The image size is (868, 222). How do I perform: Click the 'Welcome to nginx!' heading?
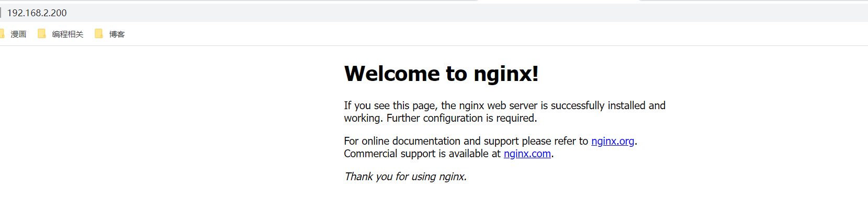441,74
